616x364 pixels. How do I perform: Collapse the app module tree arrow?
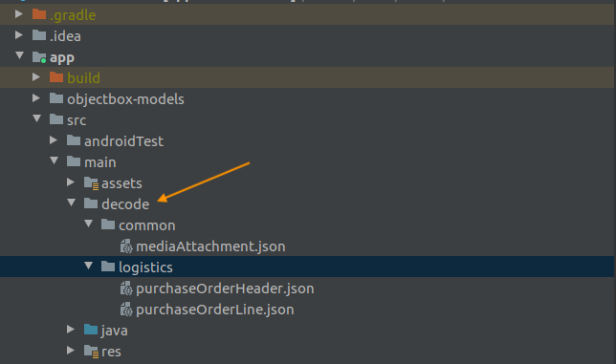(20, 55)
